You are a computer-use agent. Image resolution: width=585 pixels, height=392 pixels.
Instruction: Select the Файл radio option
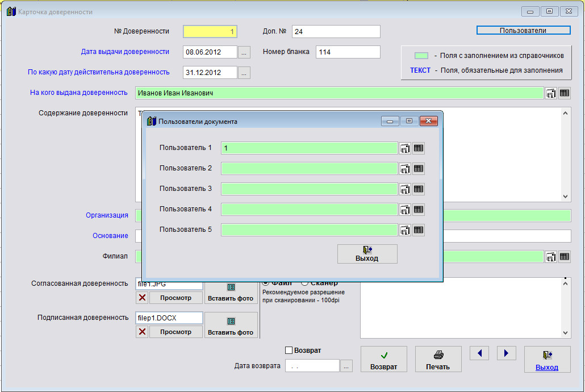[x=265, y=282]
